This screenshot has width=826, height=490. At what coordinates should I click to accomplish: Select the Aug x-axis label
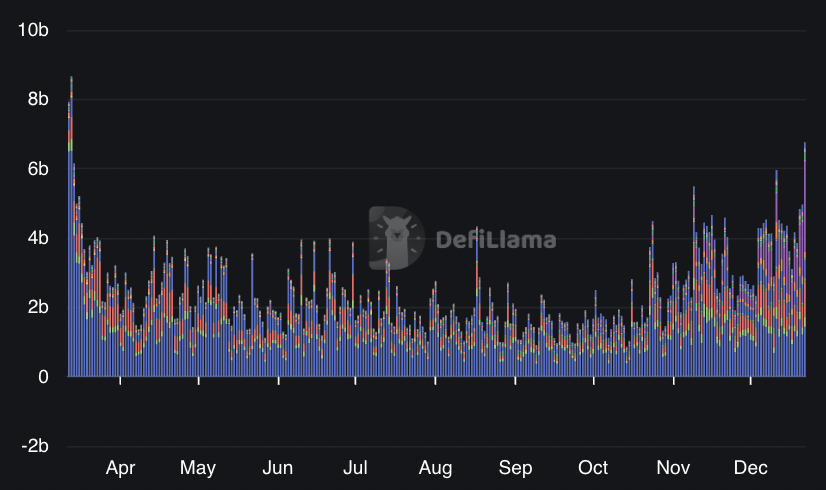(435, 468)
